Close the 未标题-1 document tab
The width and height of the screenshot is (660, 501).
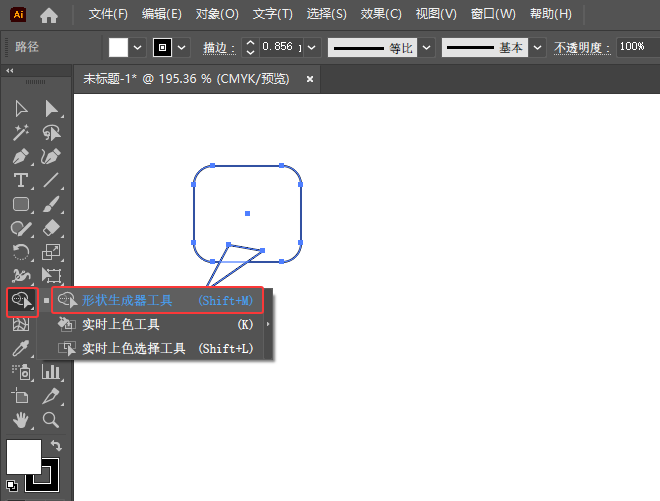pyautogui.click(x=310, y=79)
